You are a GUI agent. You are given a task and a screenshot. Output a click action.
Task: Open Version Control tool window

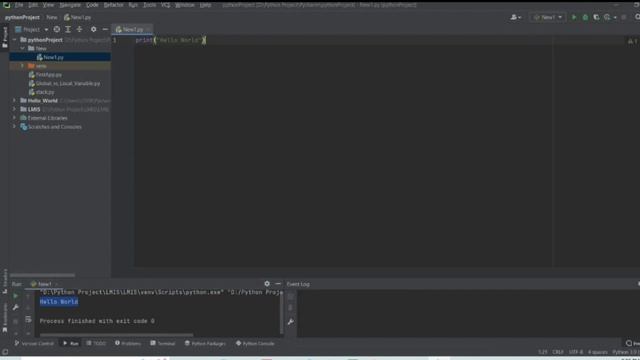click(x=34, y=344)
